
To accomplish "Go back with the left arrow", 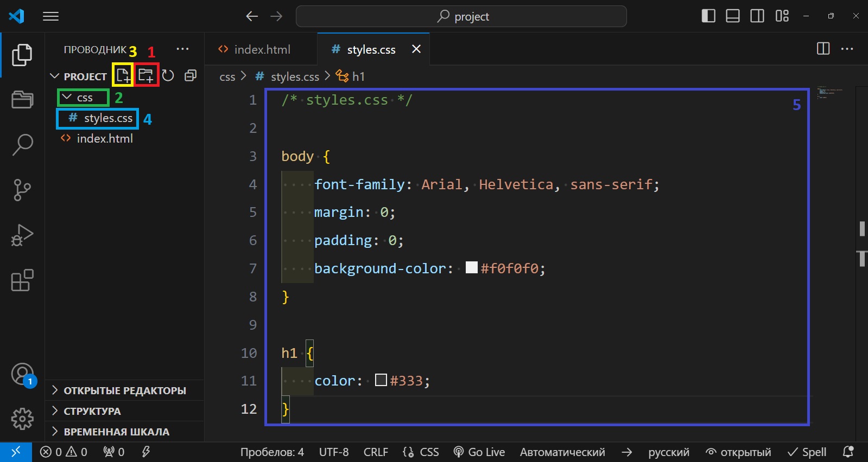I will 252,16.
